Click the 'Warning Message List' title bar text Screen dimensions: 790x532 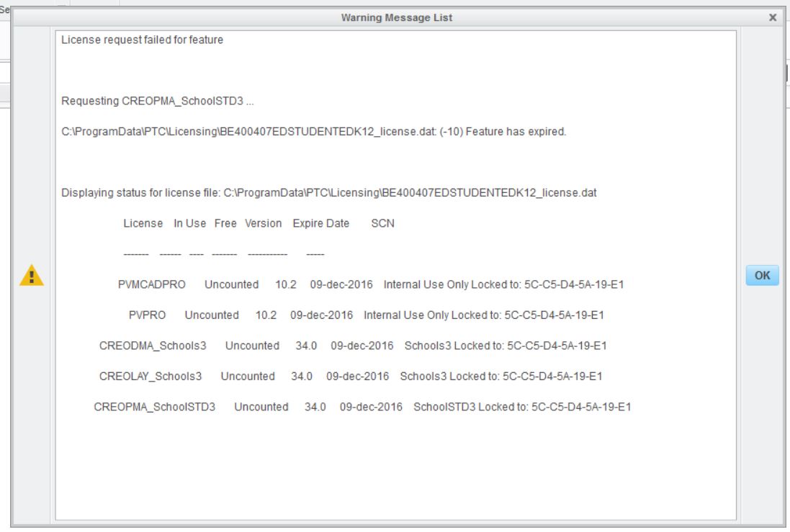(397, 17)
